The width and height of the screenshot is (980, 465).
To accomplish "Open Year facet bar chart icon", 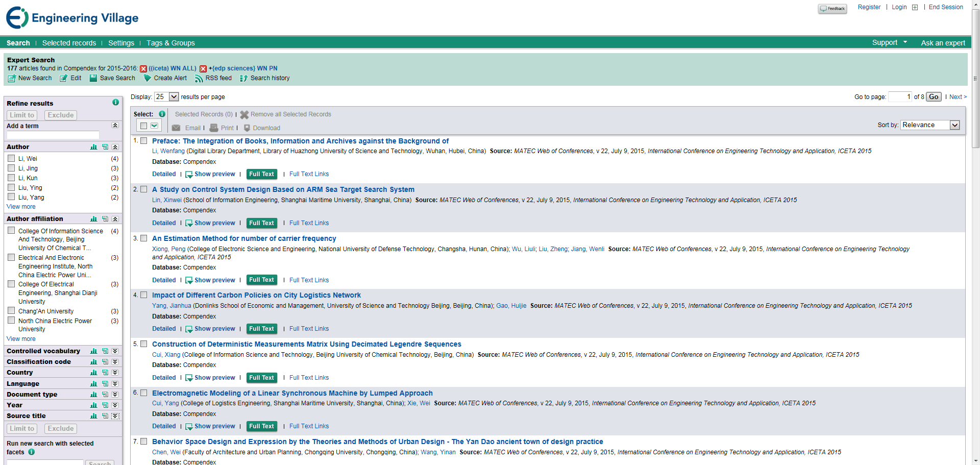I will tap(93, 405).
